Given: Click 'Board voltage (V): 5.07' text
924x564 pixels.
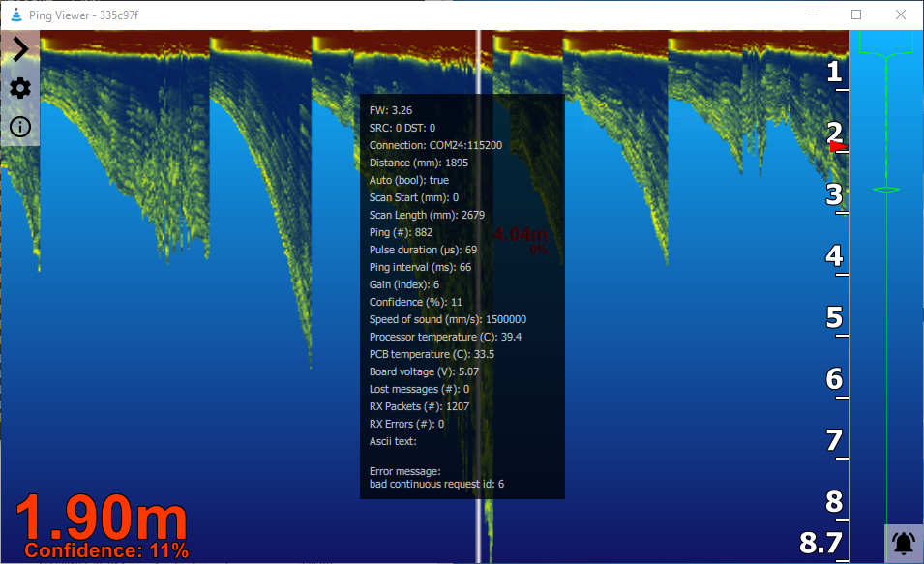Looking at the screenshot, I should [425, 371].
